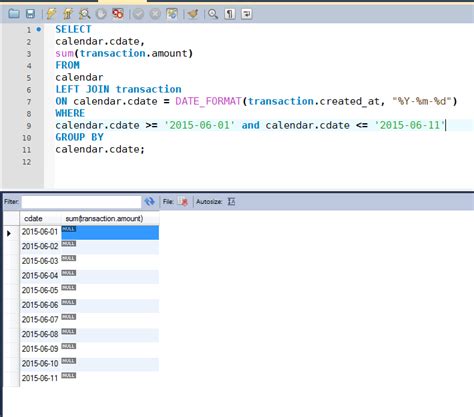Toggle invisible characters pilcrow icon
Screen dimensions: 474x417
(x=230, y=14)
